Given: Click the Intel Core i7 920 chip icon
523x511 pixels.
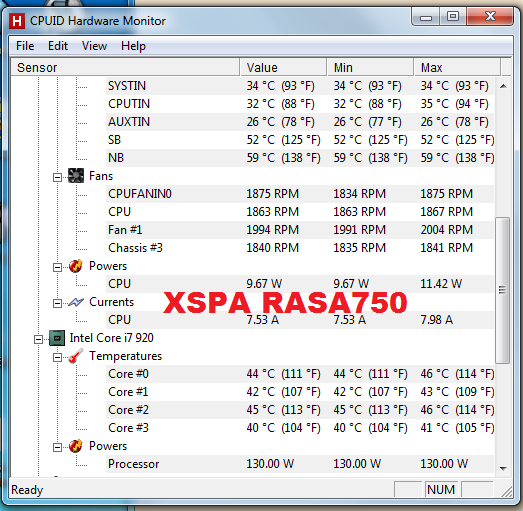Looking at the screenshot, I should 57,338.
